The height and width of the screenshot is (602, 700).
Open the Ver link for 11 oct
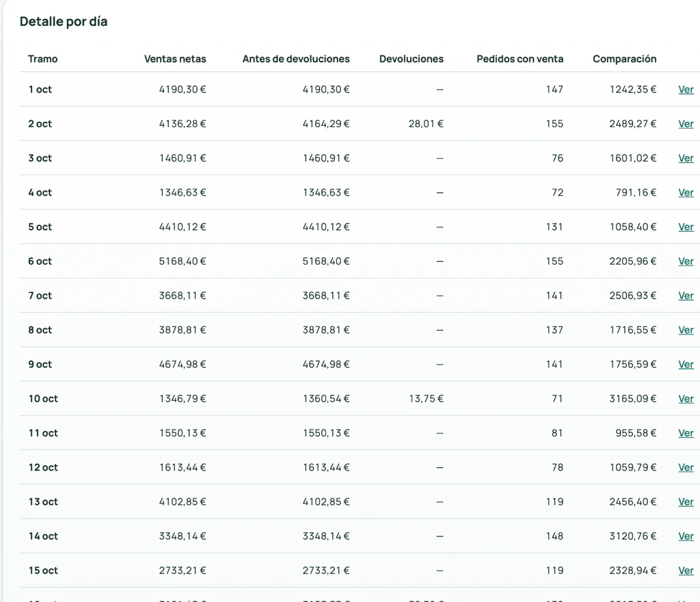[x=686, y=433]
